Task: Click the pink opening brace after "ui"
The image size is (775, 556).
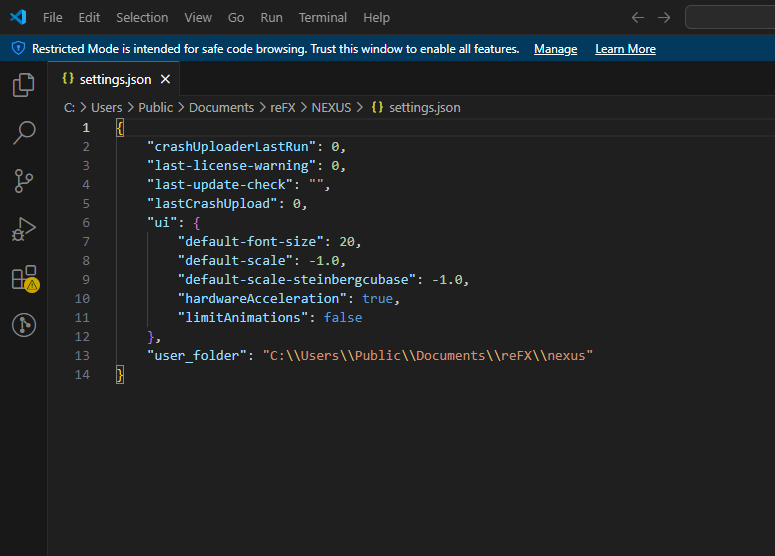Action: [197, 223]
